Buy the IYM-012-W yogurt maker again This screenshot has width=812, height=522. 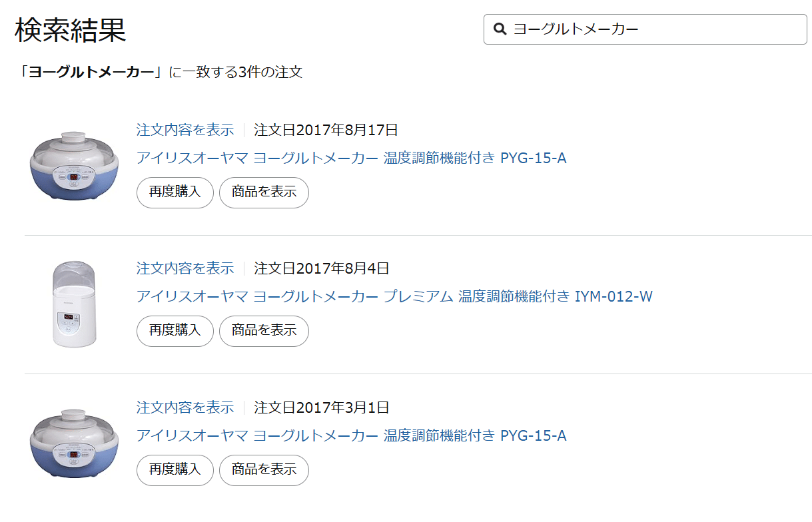tap(175, 331)
